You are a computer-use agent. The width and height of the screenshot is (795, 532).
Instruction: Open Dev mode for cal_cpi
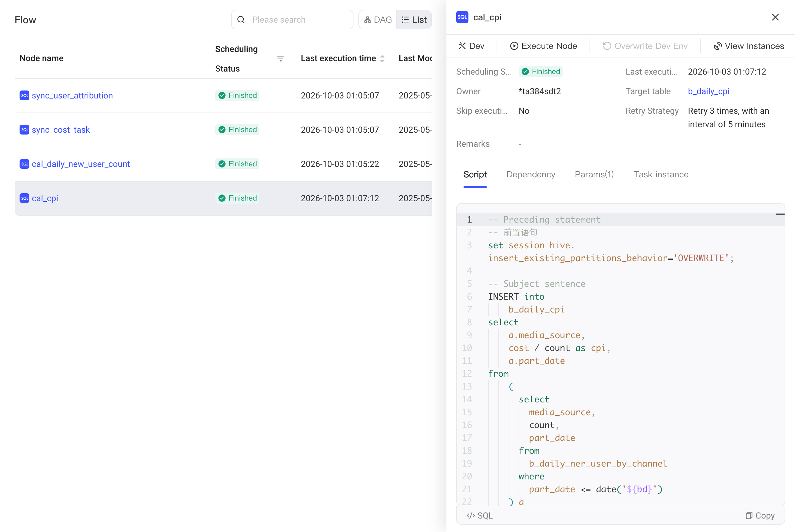(x=471, y=46)
